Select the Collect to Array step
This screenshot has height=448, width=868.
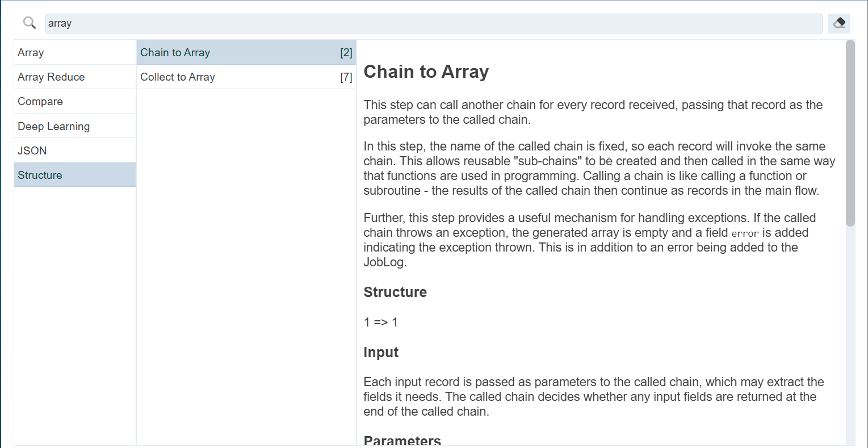coord(178,77)
